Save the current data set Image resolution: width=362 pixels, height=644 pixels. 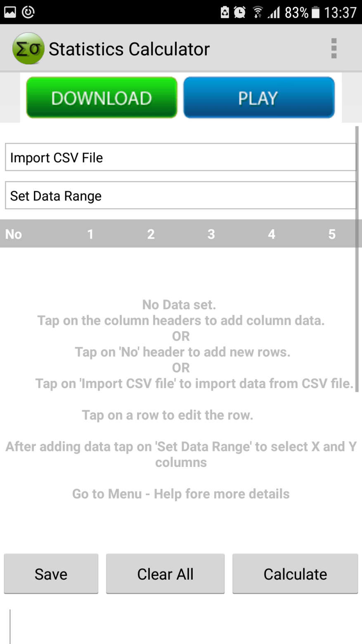click(51, 574)
